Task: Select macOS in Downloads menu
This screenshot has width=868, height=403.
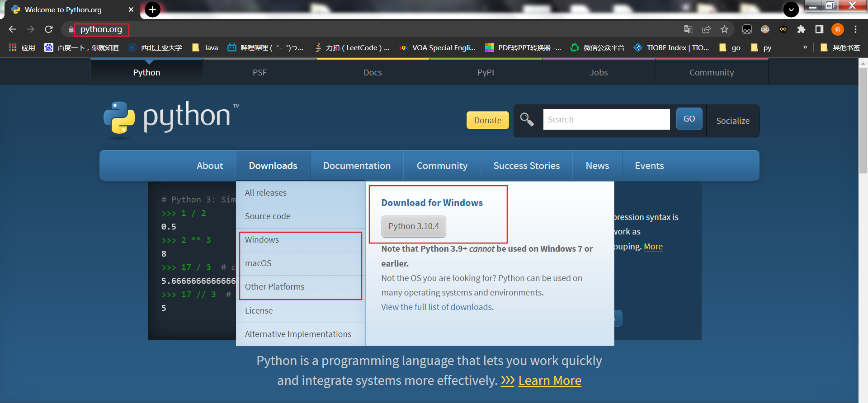Action: [301, 263]
